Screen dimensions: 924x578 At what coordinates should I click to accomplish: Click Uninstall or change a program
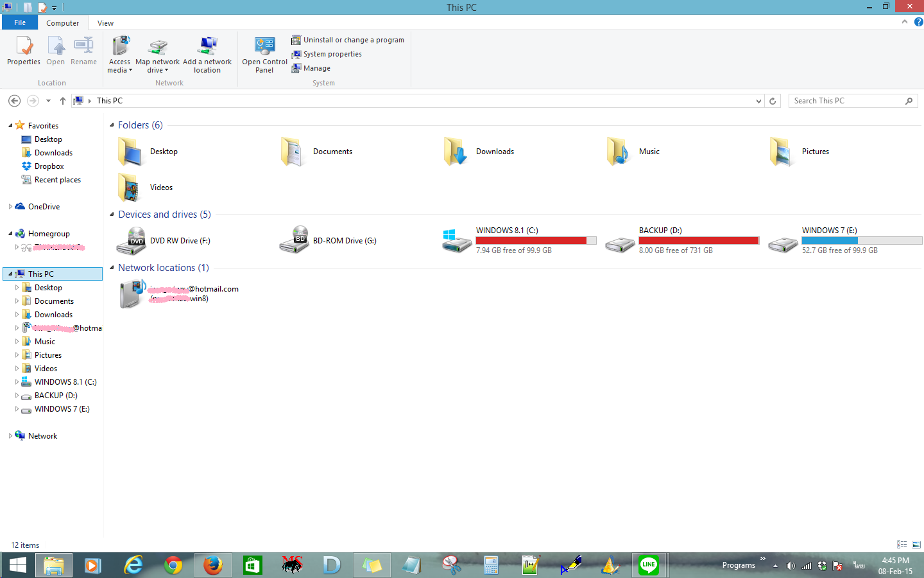click(348, 40)
